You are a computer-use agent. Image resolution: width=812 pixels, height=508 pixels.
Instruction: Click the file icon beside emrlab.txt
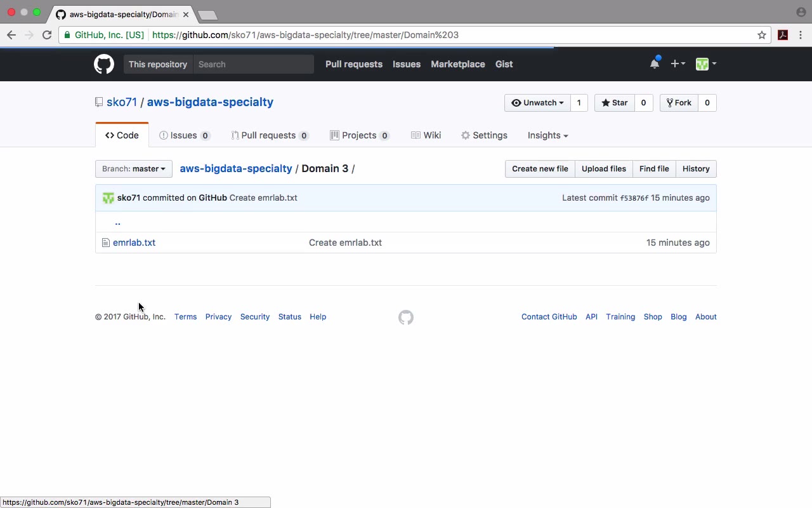point(106,243)
